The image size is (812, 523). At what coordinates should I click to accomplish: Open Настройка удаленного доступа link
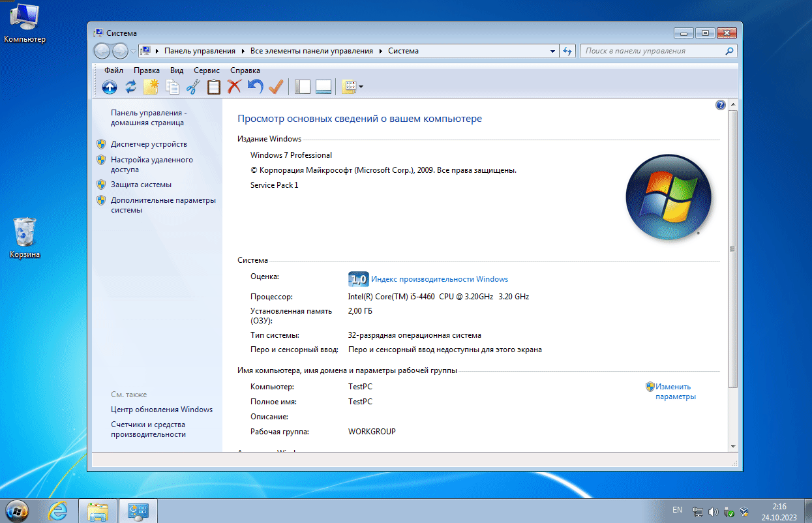point(152,164)
